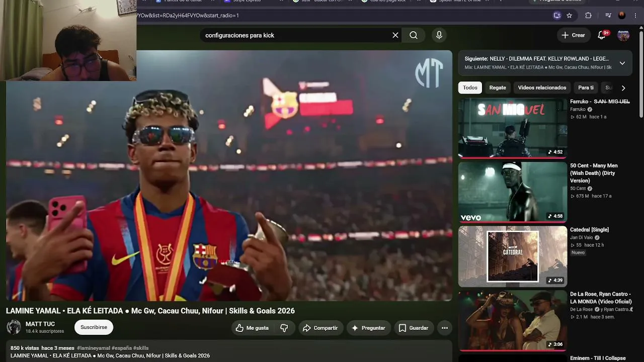Open the Crear button
This screenshot has height=362, width=644.
(573, 35)
